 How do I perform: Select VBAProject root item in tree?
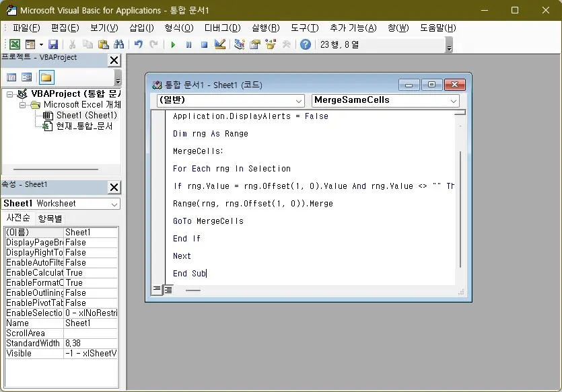75,93
